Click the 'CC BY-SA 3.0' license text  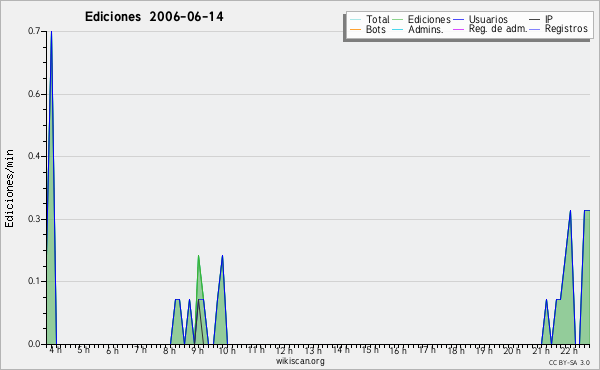(569, 363)
